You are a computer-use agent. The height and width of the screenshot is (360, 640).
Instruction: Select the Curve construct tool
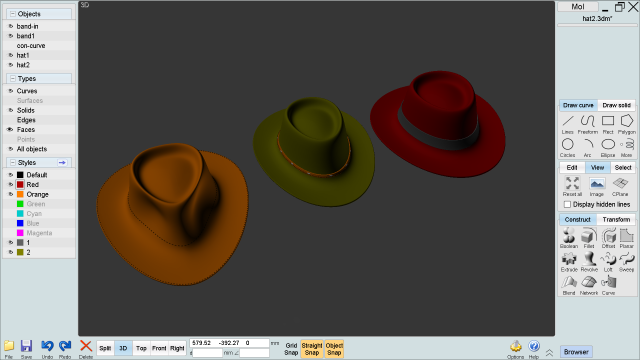click(608, 285)
